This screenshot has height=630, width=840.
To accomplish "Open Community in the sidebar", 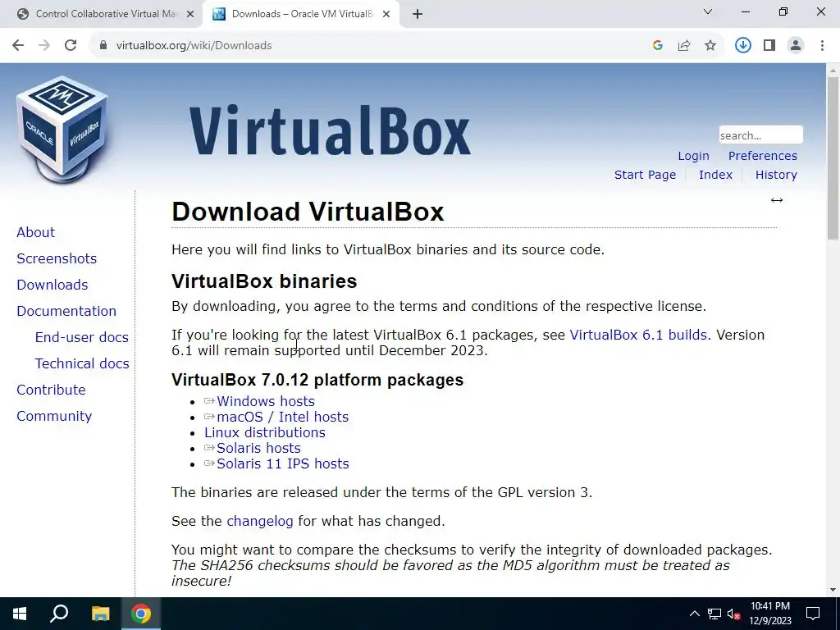I will click(54, 416).
